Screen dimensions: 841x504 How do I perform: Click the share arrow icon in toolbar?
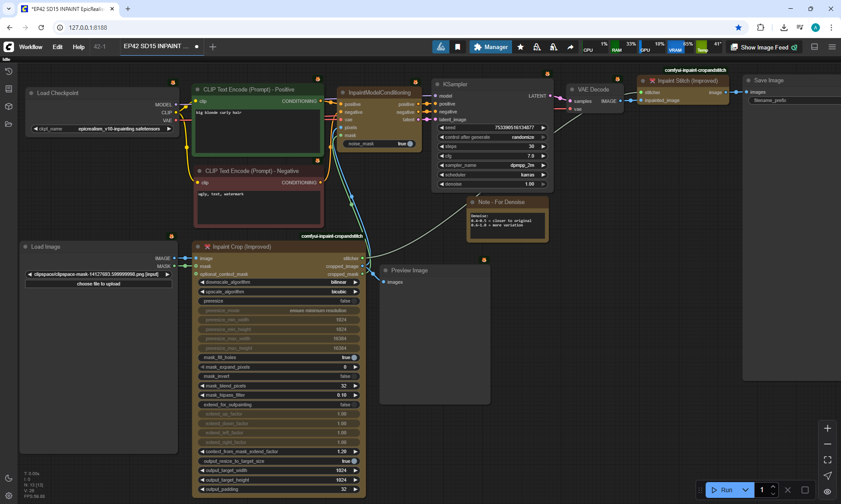pyautogui.click(x=570, y=47)
